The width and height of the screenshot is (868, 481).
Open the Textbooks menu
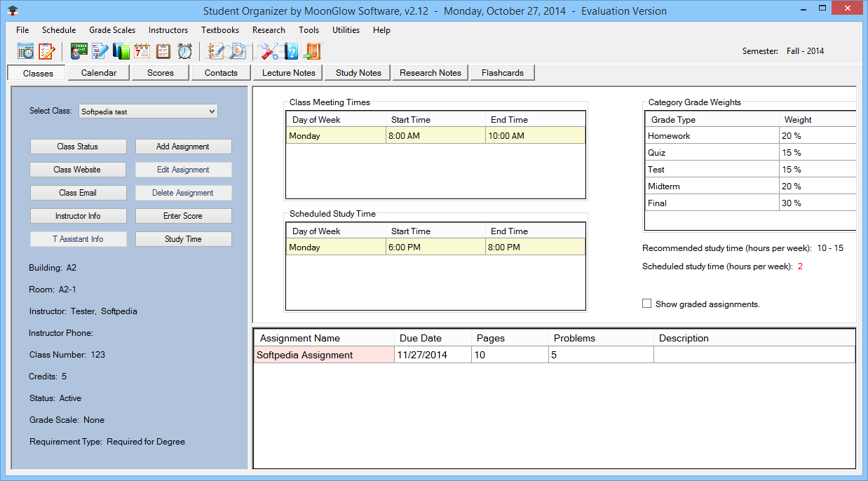point(220,30)
